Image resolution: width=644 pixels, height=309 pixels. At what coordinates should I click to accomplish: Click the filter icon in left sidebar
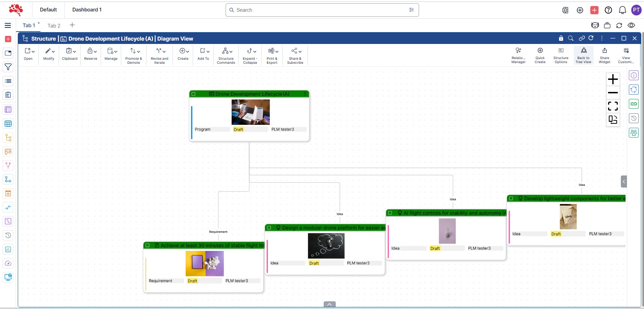[x=8, y=67]
